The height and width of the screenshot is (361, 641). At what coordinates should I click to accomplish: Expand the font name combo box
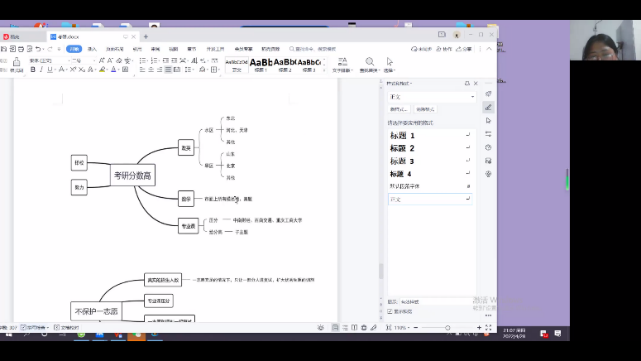(x=48, y=61)
